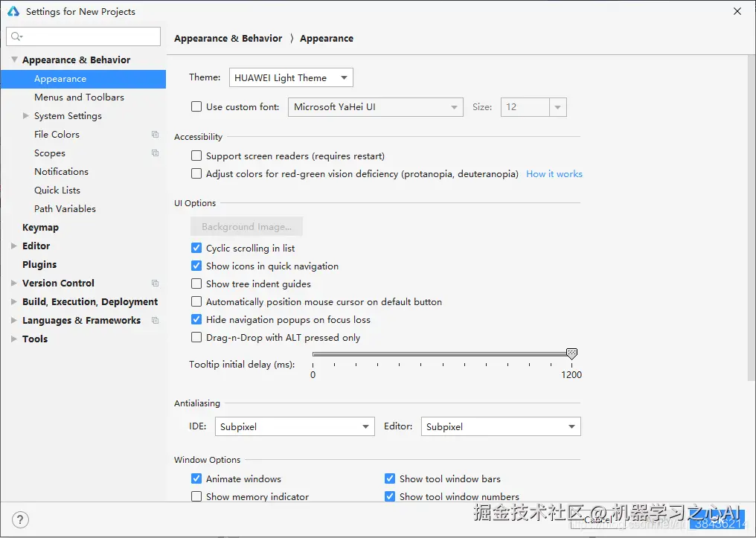Viewport: 756px width, 538px height.
Task: Uncheck Cyclic scrolling in list
Action: pos(196,248)
